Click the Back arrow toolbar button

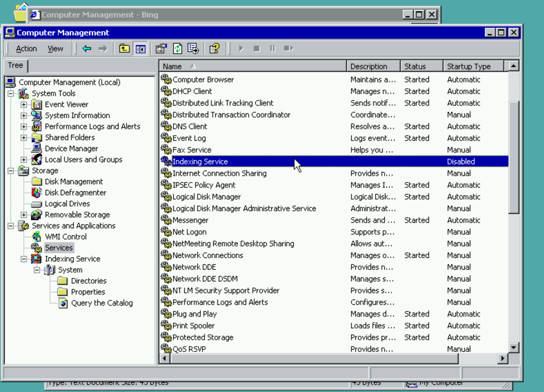(87, 49)
